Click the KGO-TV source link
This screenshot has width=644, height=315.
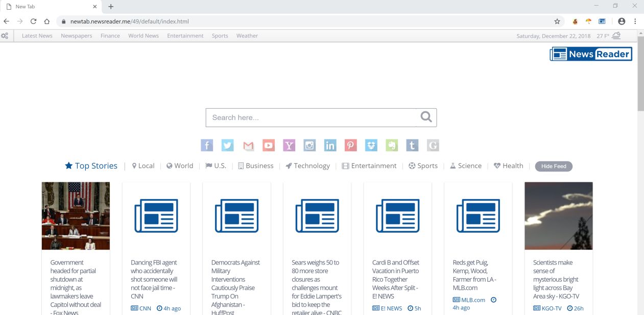coord(547,308)
